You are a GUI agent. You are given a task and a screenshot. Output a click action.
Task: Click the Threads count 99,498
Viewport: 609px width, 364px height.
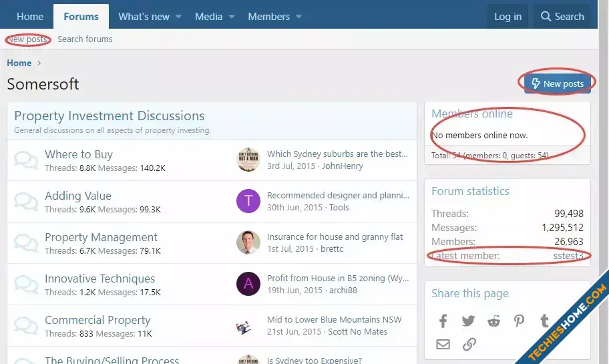[x=569, y=214]
